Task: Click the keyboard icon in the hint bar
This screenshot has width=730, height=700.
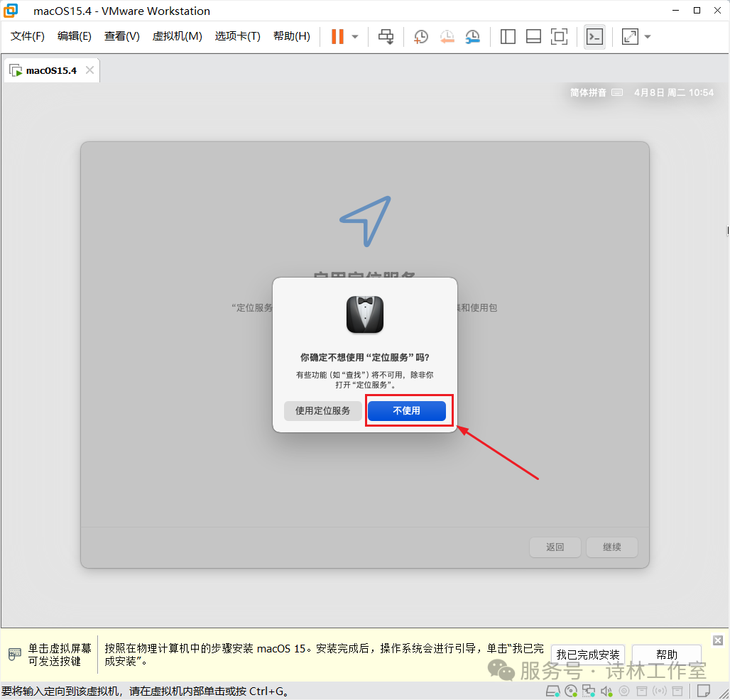Action: (x=14, y=655)
